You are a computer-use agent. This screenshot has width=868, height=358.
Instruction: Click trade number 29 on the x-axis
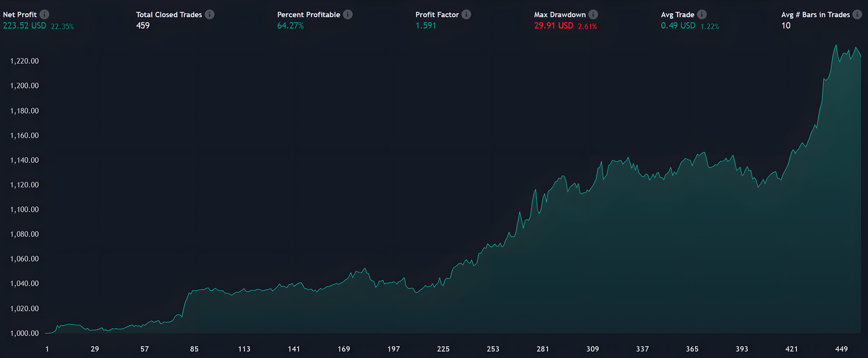95,349
